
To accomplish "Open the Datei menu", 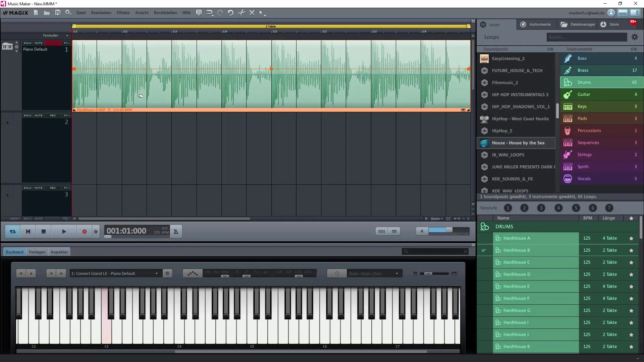I will coord(81,13).
